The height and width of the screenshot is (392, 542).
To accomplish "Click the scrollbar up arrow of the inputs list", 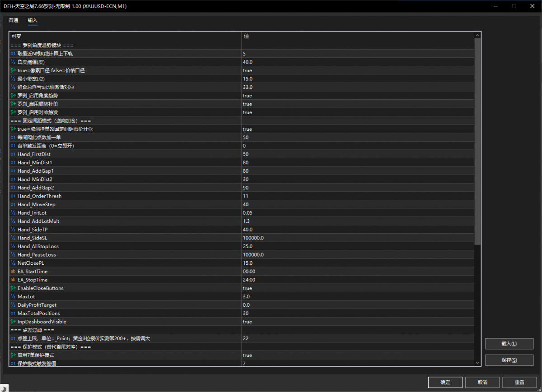I will tap(477, 35).
